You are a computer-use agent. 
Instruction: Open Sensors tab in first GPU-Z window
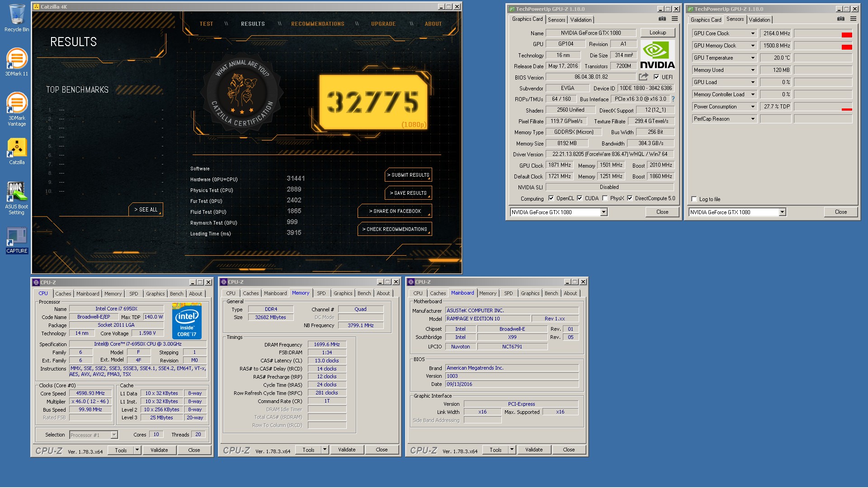pyautogui.click(x=557, y=20)
